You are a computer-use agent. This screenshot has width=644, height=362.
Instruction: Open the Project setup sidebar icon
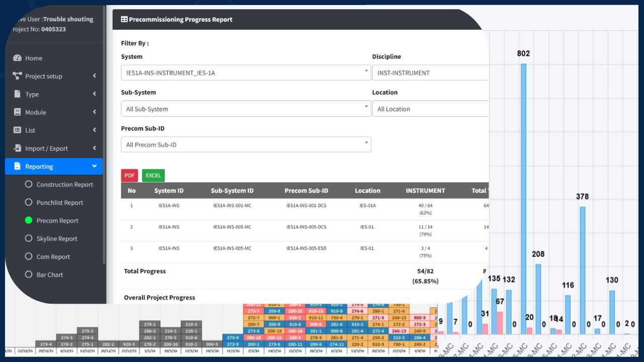17,76
